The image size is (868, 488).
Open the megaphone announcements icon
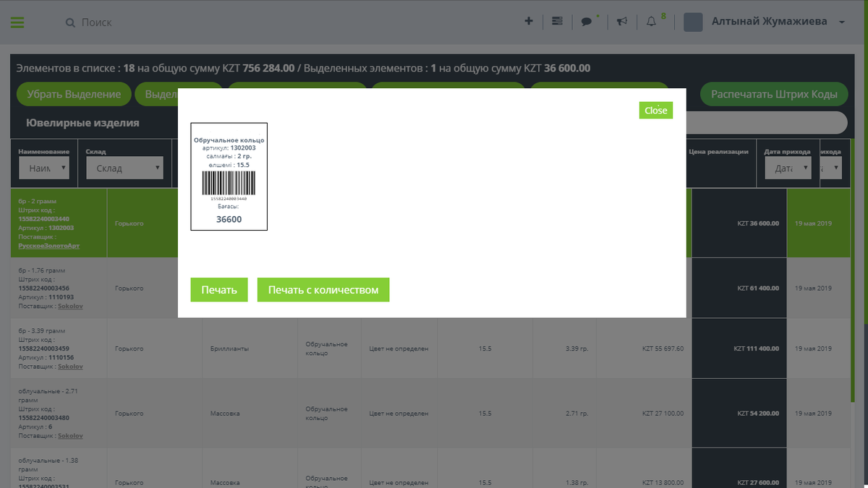tap(621, 22)
